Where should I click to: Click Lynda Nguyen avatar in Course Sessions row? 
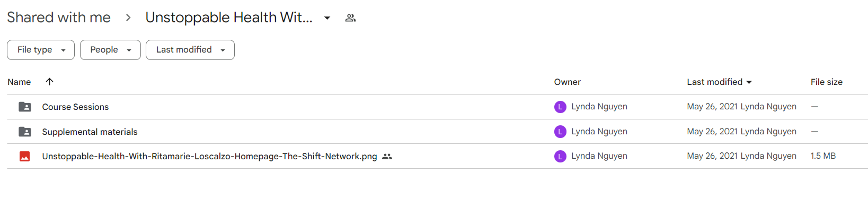pos(560,107)
